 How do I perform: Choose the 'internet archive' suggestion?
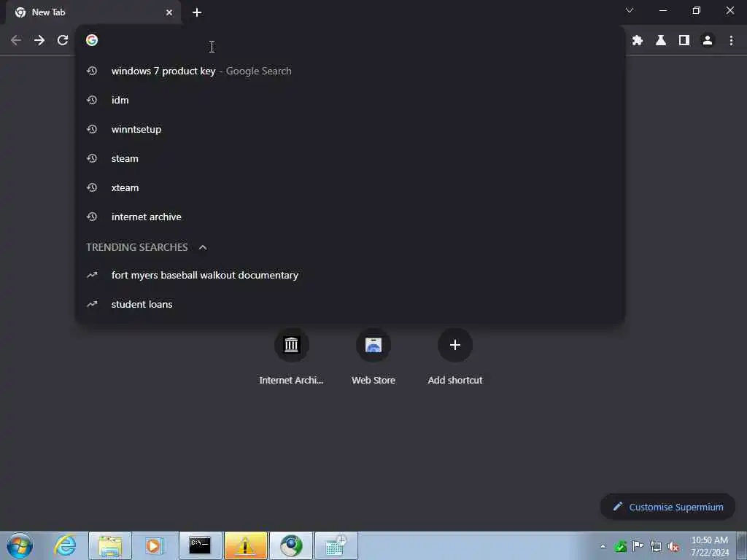(x=350, y=217)
